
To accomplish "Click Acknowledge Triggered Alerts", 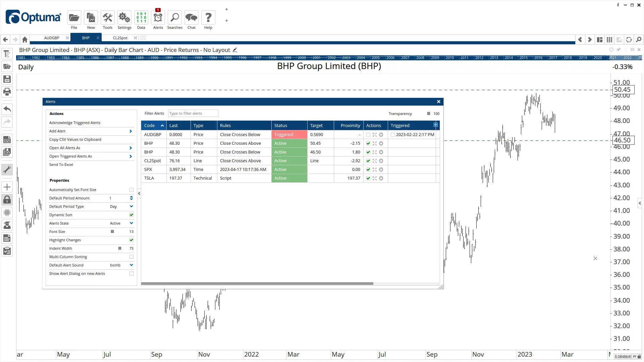I will coord(75,123).
